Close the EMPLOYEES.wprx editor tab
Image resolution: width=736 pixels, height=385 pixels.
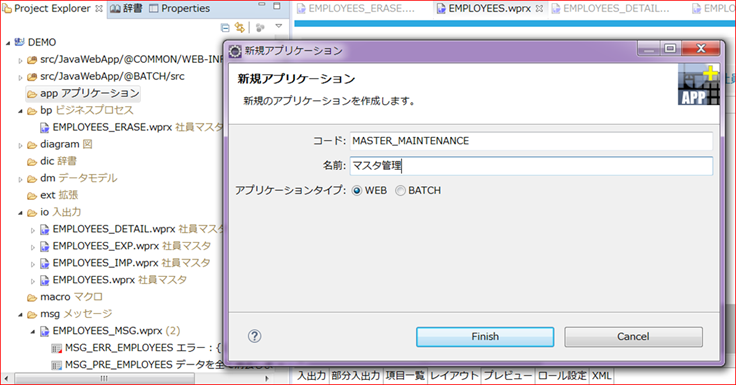pyautogui.click(x=540, y=8)
